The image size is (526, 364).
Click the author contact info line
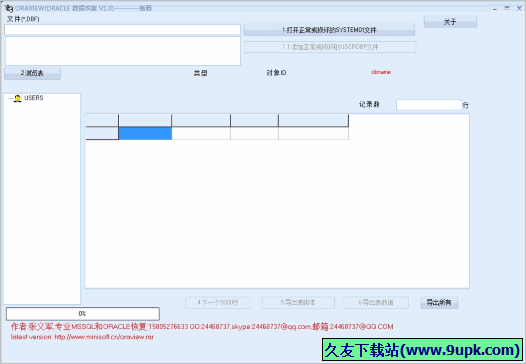[x=202, y=326]
